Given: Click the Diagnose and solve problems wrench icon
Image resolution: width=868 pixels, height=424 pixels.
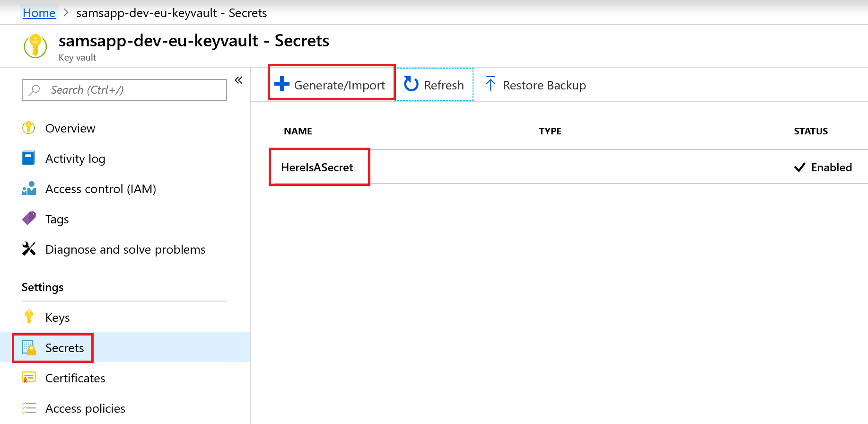Looking at the screenshot, I should (x=29, y=249).
